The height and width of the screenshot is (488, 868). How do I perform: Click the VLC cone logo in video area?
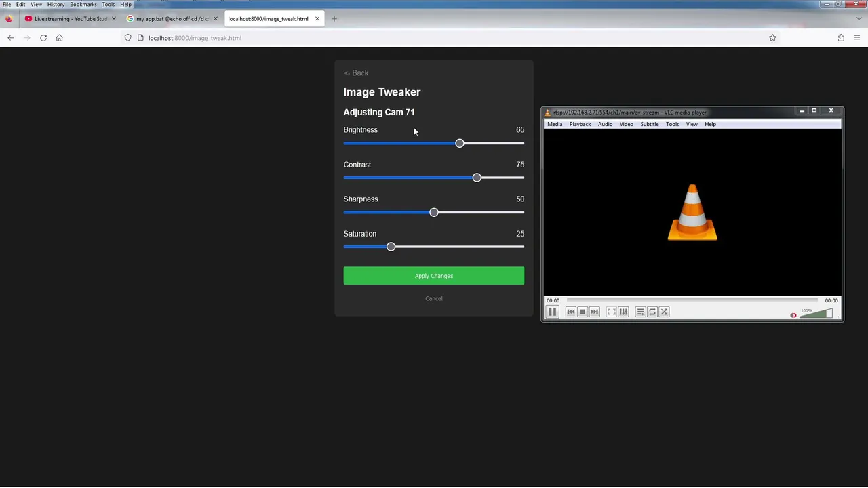(x=692, y=212)
